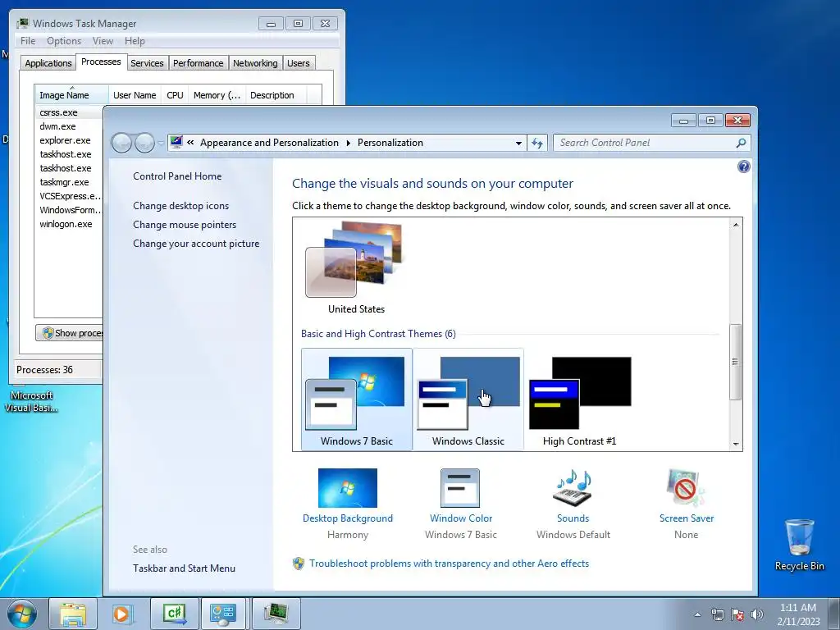The height and width of the screenshot is (630, 840).
Task: Switch to the Services tab
Action: tap(147, 62)
